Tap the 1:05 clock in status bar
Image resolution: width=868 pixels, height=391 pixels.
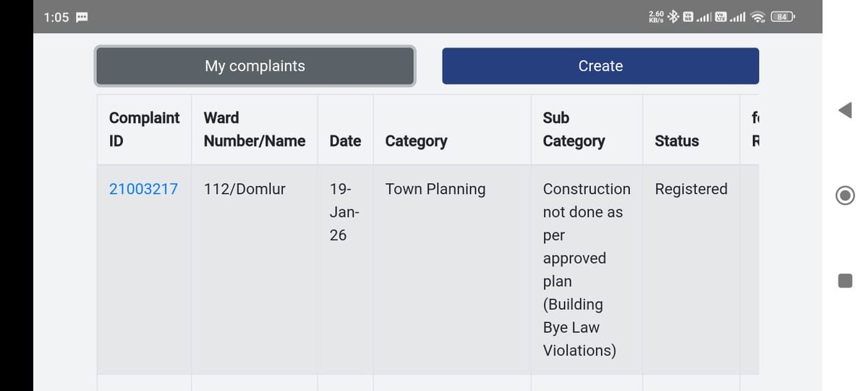56,17
